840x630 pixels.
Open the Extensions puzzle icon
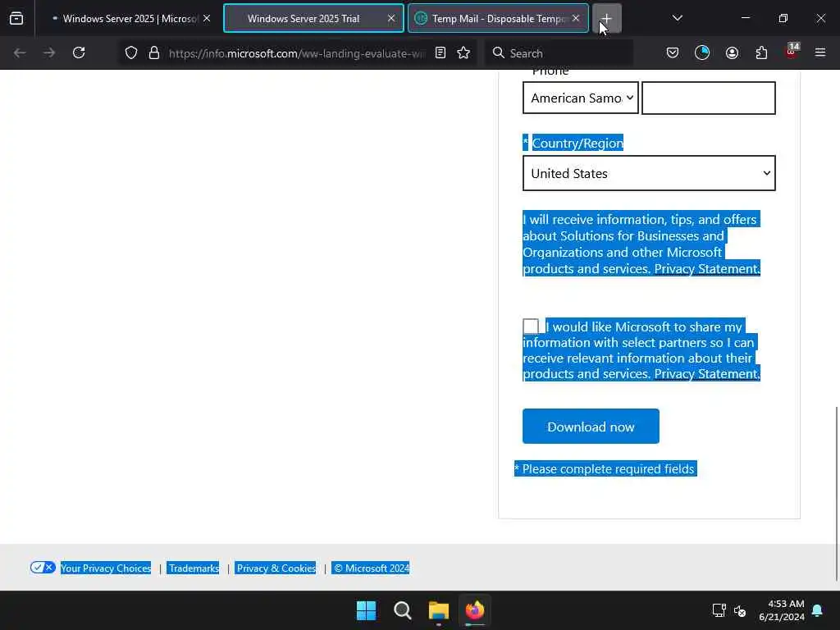point(761,52)
